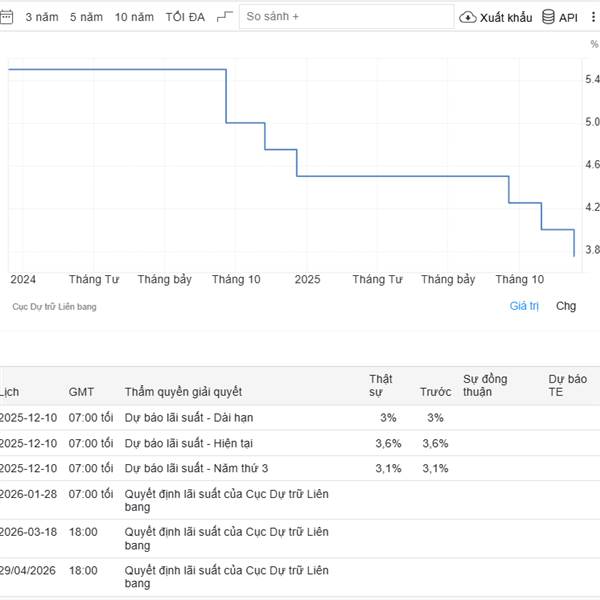Click the step-line chart type icon
This screenshot has height=600, width=600.
pyautogui.click(x=225, y=17)
